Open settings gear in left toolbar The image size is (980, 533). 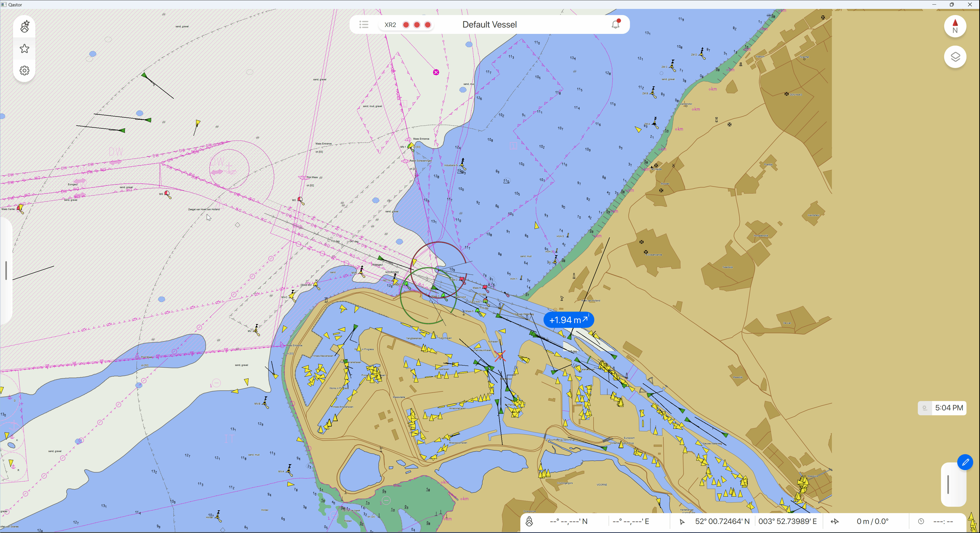(x=25, y=71)
